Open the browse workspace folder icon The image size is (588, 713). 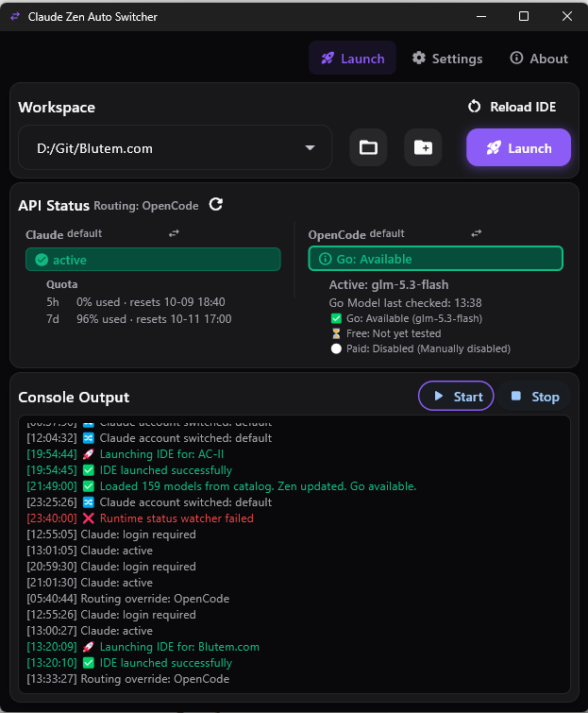368,147
